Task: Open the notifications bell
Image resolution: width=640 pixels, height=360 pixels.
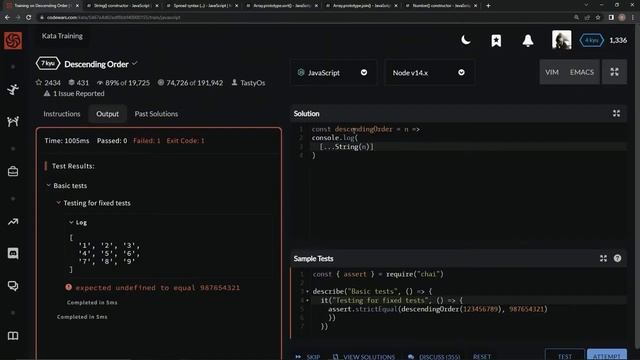Action: point(528,40)
